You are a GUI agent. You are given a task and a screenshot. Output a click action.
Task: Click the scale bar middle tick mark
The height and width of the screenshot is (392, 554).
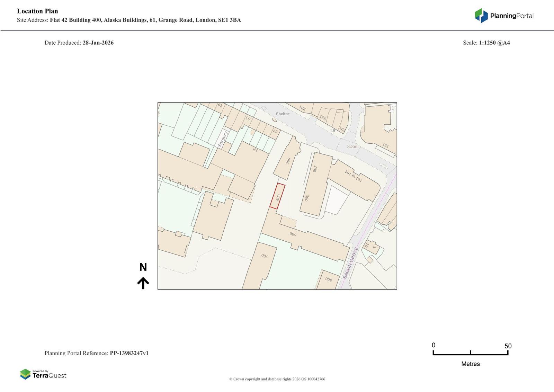(x=470, y=353)
